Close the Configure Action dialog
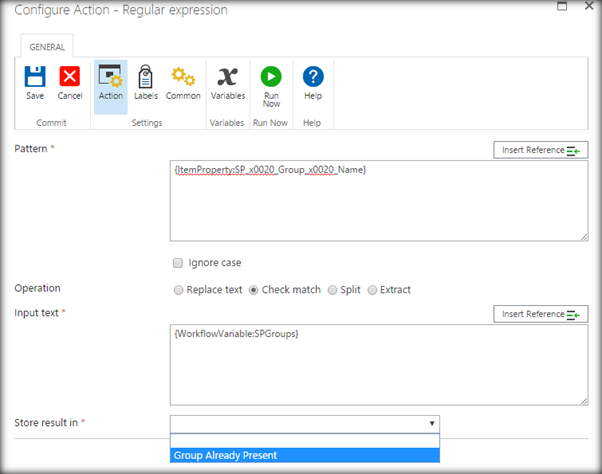The width and height of the screenshot is (602, 474). pyautogui.click(x=589, y=6)
